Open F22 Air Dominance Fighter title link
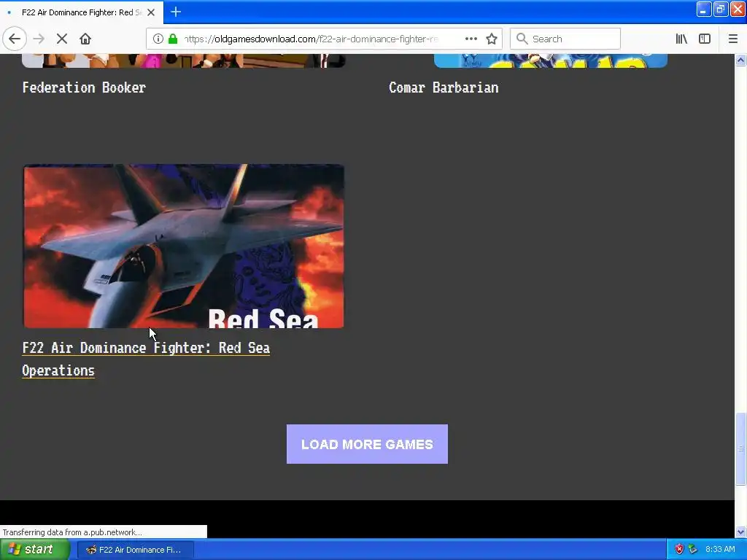This screenshot has height=560, width=747. [x=146, y=359]
